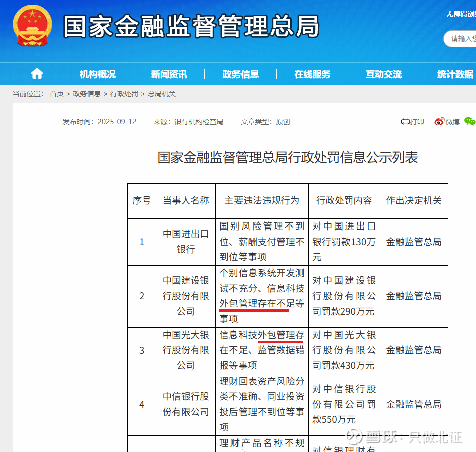476x452 pixels.
Task: Click the violation cell starting 理财产品名称不规
Action: tap(262, 444)
